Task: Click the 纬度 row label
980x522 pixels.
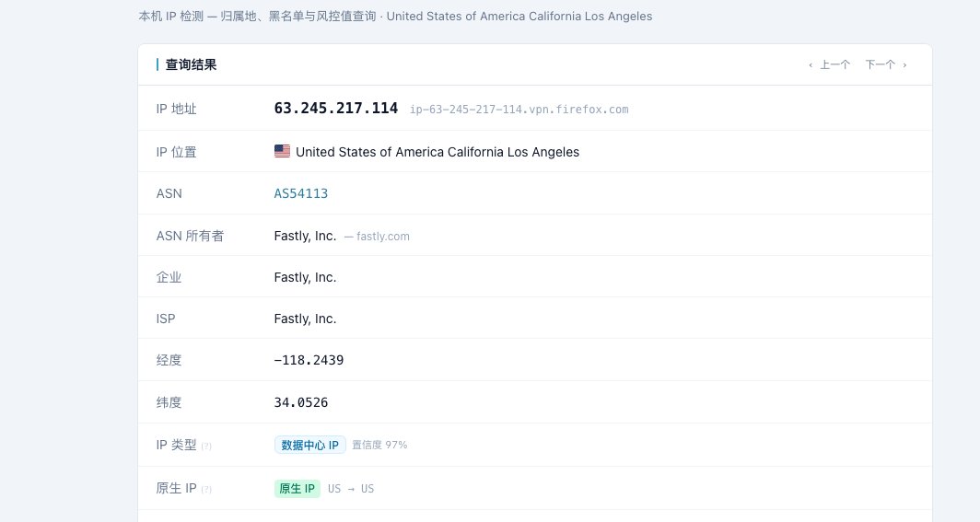Action: 169,402
